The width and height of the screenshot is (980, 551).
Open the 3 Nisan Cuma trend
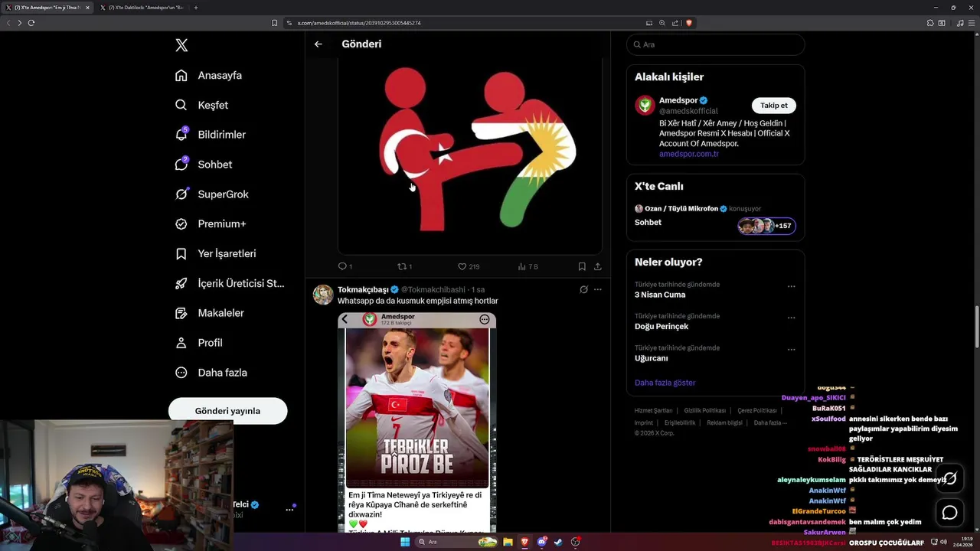(660, 295)
